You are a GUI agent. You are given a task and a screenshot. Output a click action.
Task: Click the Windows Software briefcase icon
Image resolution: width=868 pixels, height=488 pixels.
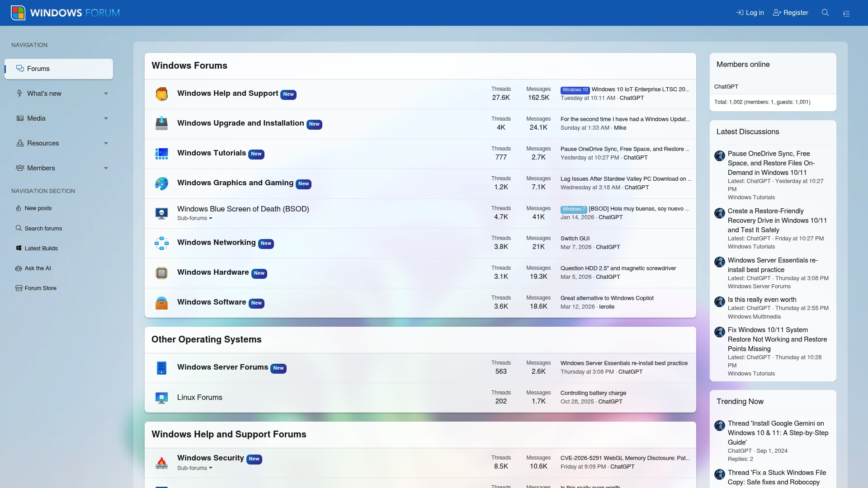(161, 303)
